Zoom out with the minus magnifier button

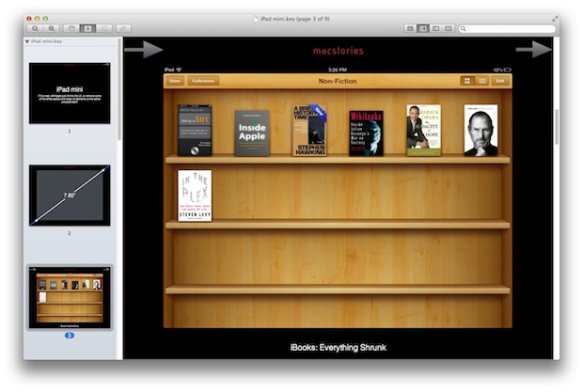pyautogui.click(x=35, y=28)
